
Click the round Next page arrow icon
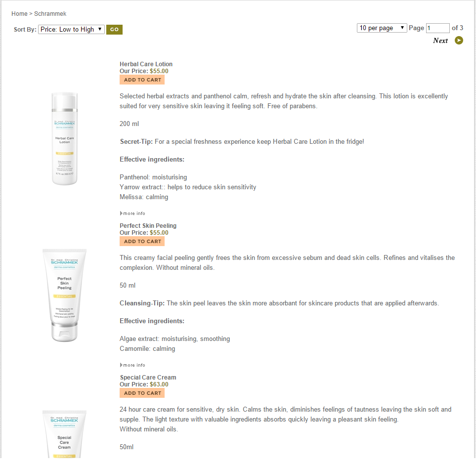[x=459, y=41]
